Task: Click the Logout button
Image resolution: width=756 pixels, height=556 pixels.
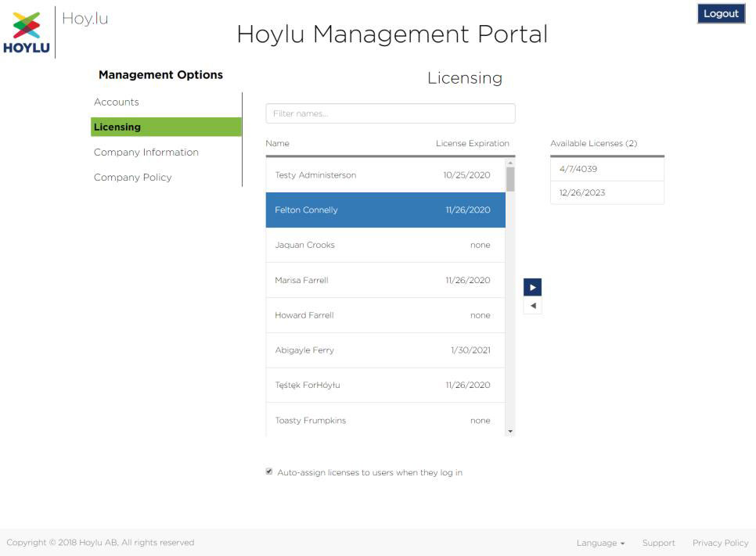Action: [x=721, y=13]
